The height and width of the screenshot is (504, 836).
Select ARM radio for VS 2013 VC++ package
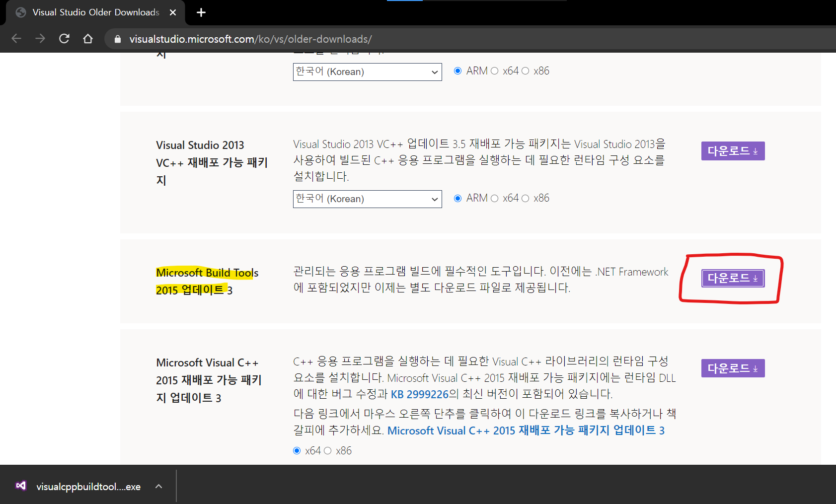pyautogui.click(x=458, y=198)
